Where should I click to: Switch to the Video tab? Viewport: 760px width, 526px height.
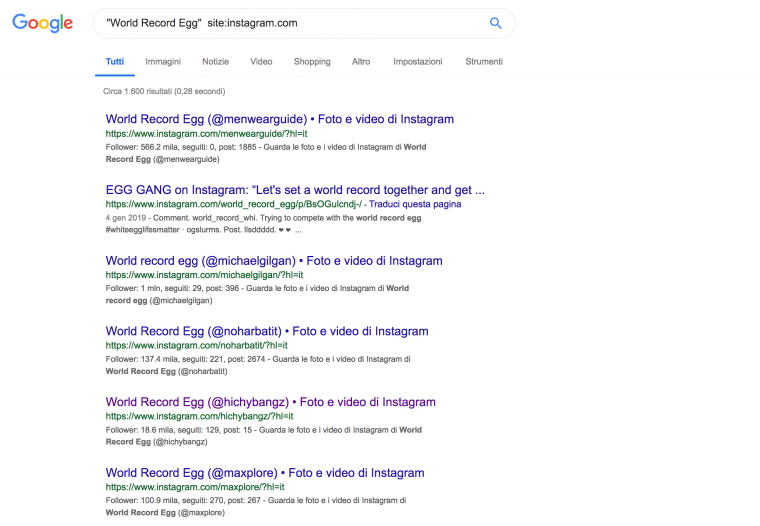coord(261,62)
